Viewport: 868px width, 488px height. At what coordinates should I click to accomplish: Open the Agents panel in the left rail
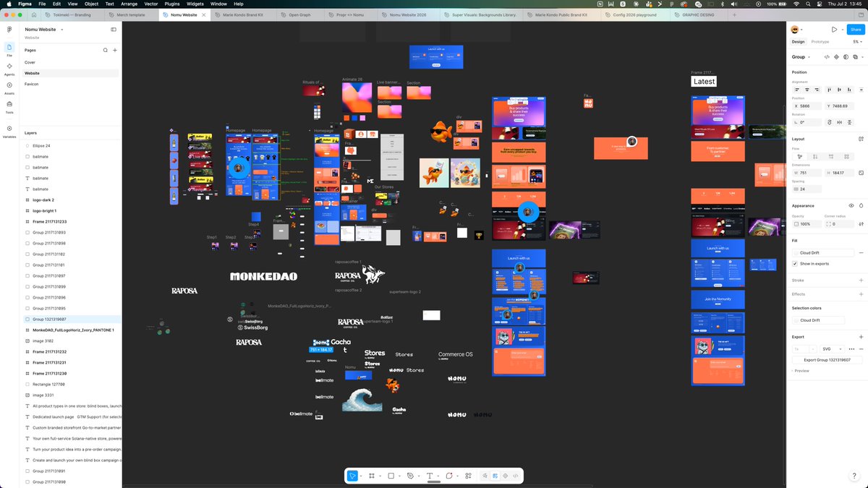click(9, 68)
